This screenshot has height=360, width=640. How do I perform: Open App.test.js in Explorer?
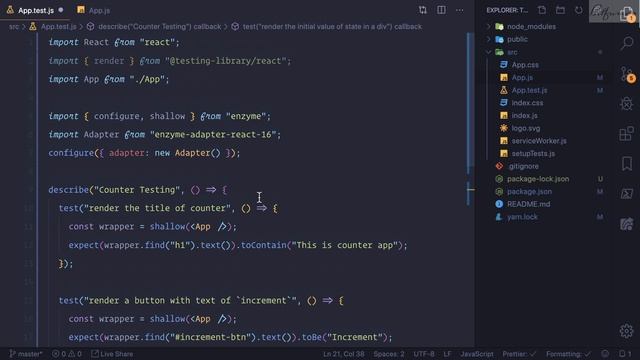(529, 90)
